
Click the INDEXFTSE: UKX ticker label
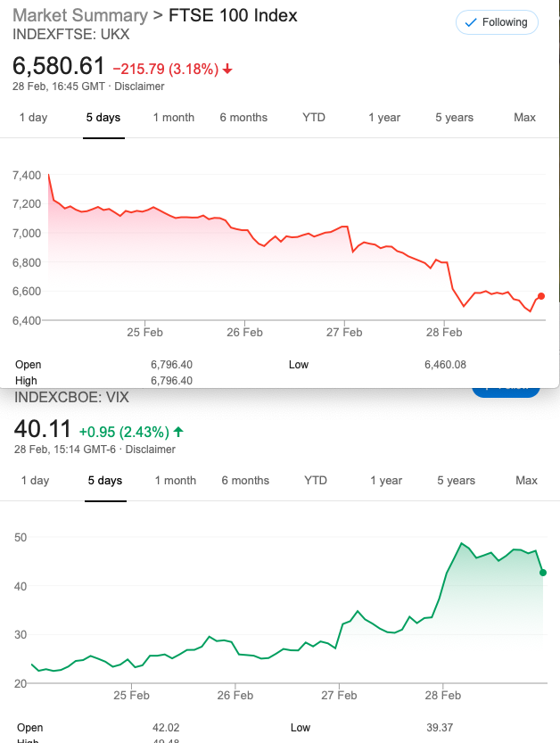click(71, 35)
